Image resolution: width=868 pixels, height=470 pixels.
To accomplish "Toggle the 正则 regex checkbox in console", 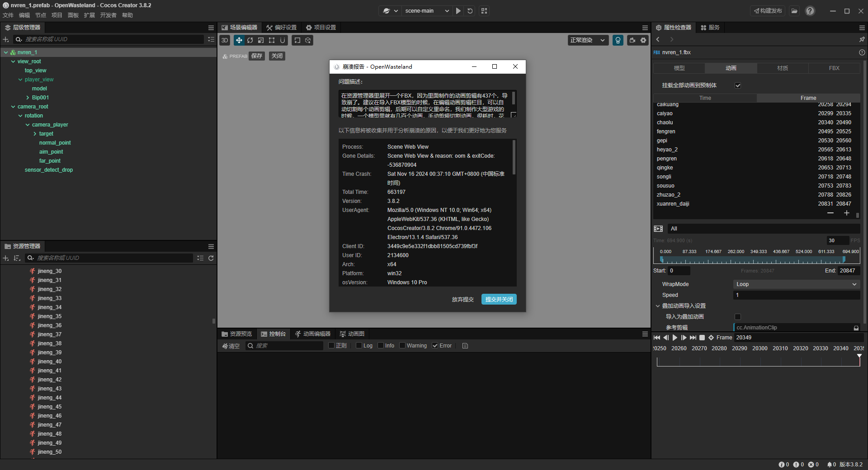I will 331,346.
